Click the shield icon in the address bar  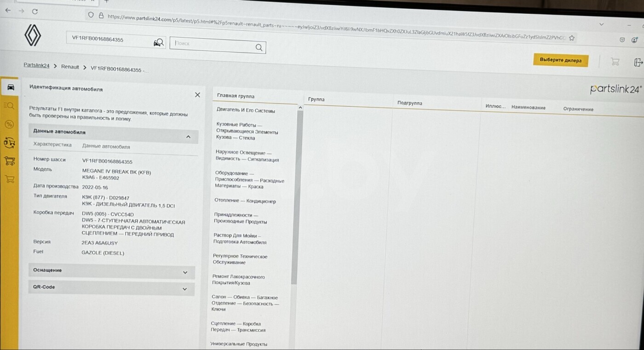tap(91, 15)
